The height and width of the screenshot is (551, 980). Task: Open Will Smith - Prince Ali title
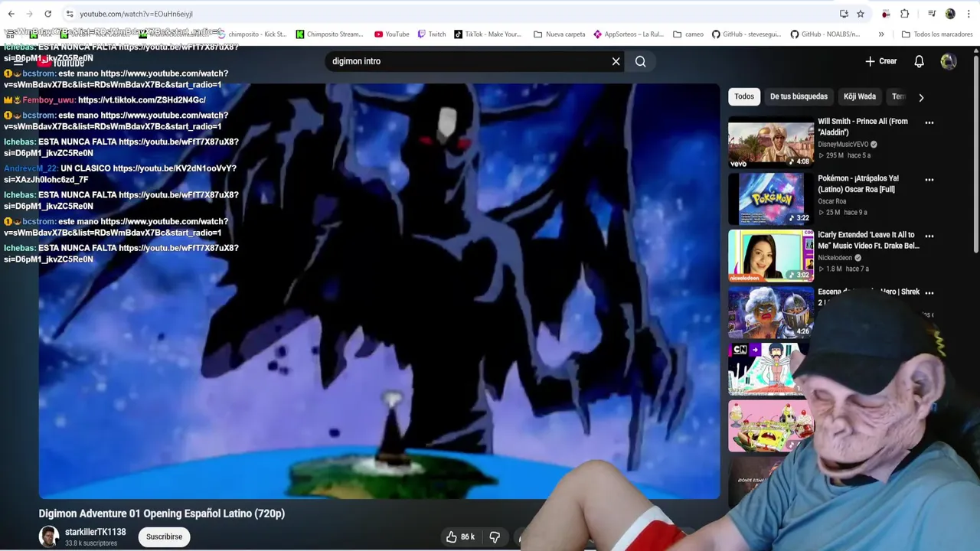pyautogui.click(x=863, y=126)
